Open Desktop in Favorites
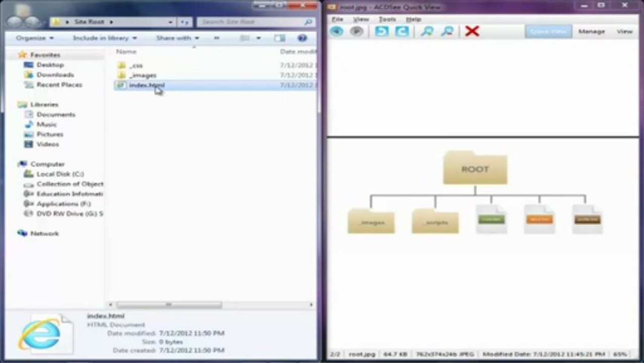This screenshot has height=363, width=644. pyautogui.click(x=50, y=65)
